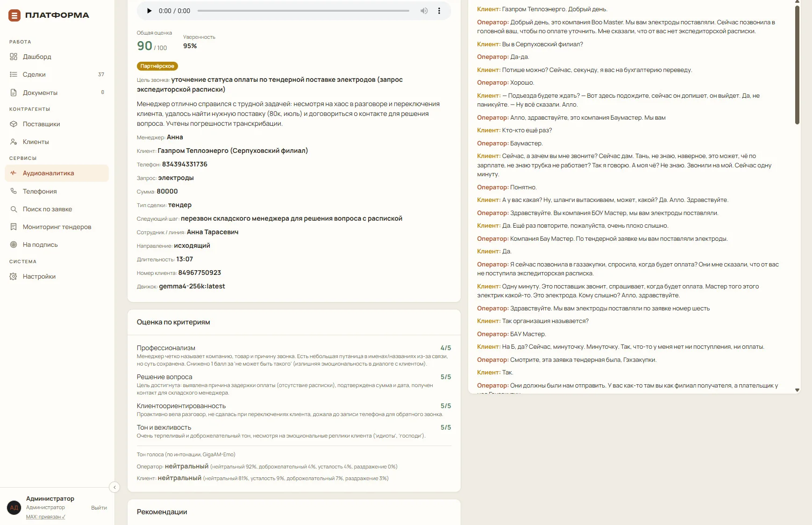
Task: Click the Профессионализм criterion title
Action: (166, 348)
